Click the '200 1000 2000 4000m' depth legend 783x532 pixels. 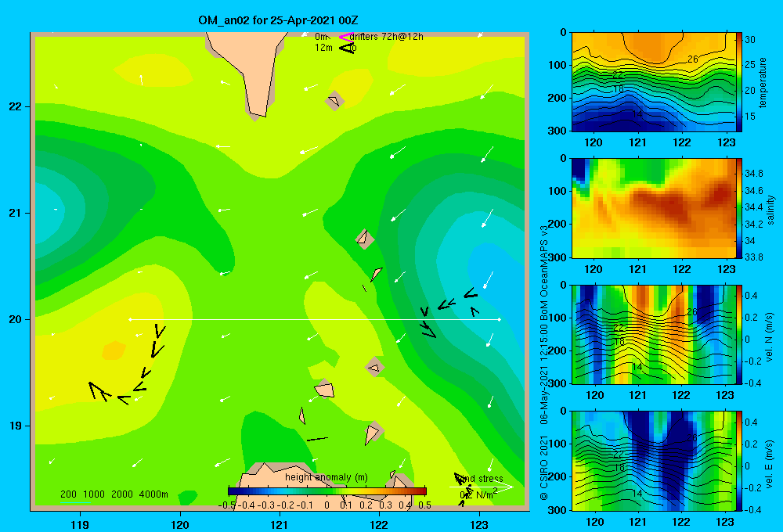tap(114, 494)
